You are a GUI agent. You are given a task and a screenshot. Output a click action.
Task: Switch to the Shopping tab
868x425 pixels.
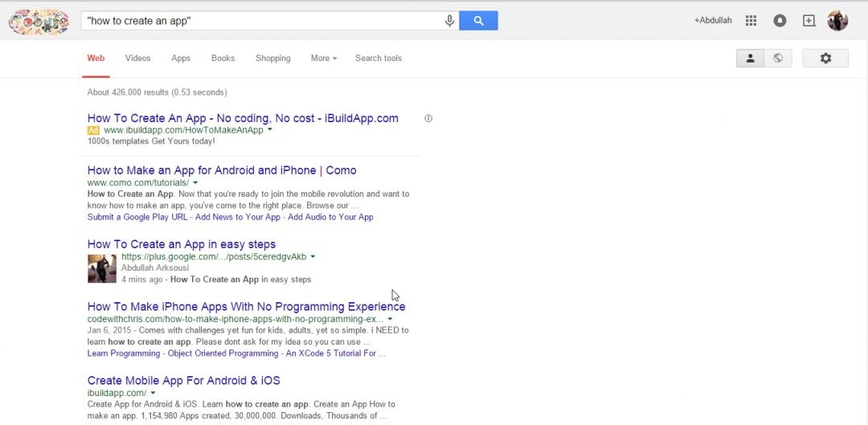pyautogui.click(x=273, y=58)
